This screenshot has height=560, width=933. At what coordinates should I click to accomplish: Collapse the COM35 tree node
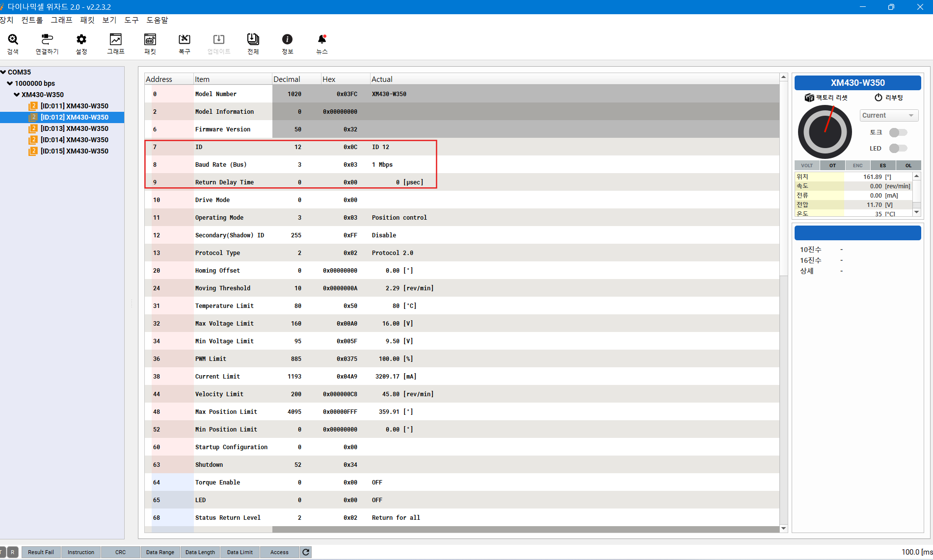click(3, 72)
